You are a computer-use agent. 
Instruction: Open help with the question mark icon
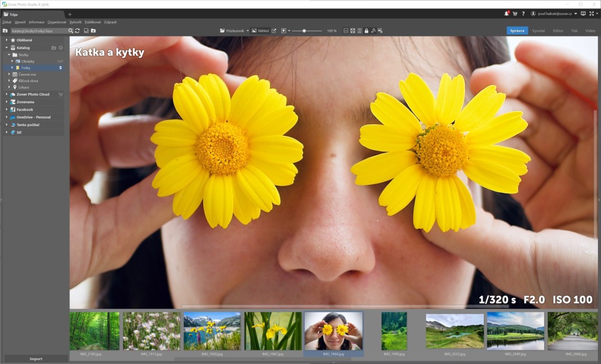[x=523, y=14]
